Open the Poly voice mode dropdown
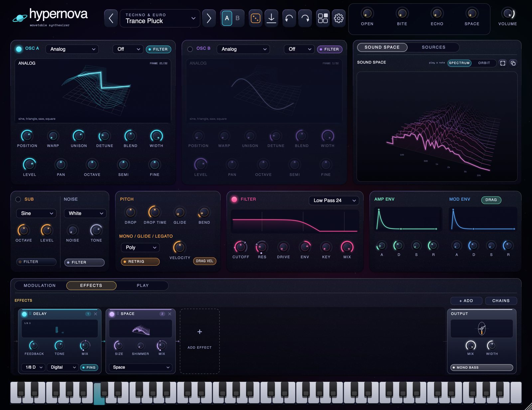This screenshot has height=410, width=532. 140,247
